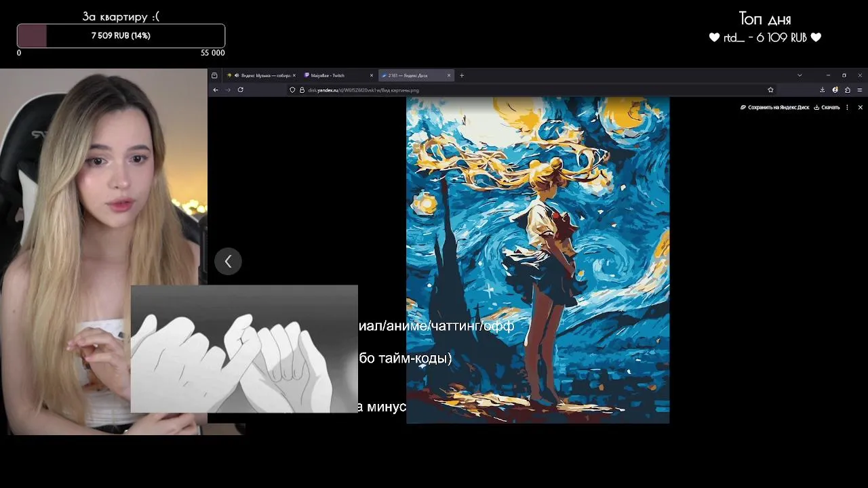Switch to the Яндекс Музыка tab
This screenshot has width=868, height=488.
point(260,75)
